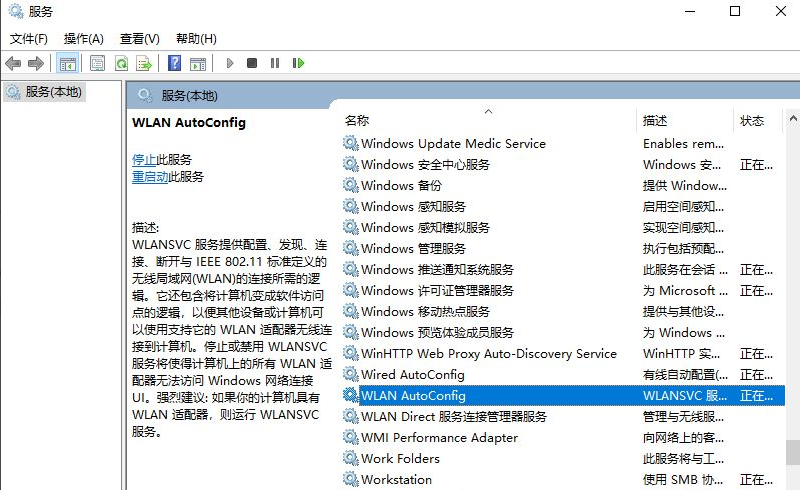Click gear icon next to WMI Performance Adapter

pyautogui.click(x=351, y=437)
